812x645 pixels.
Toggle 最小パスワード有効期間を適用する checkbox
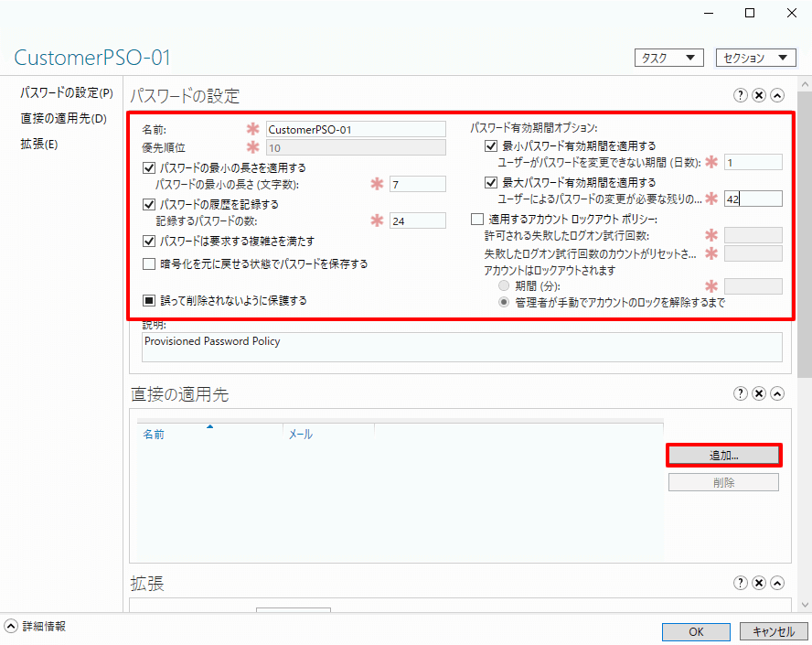(491, 145)
